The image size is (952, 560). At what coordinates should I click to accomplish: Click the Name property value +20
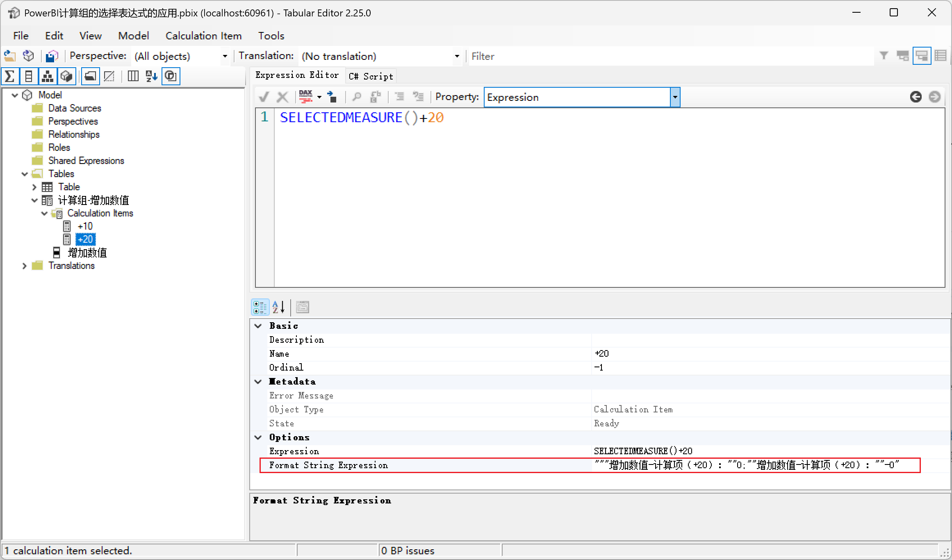pyautogui.click(x=771, y=354)
